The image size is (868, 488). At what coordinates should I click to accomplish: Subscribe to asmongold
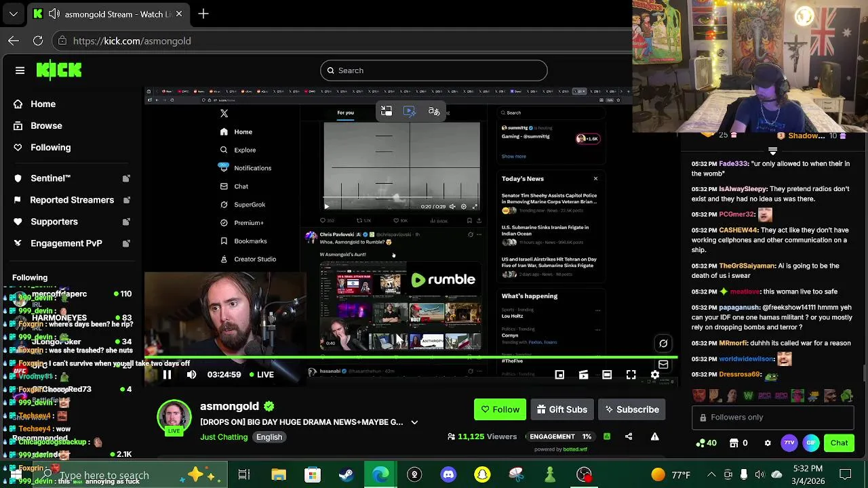[x=632, y=409]
